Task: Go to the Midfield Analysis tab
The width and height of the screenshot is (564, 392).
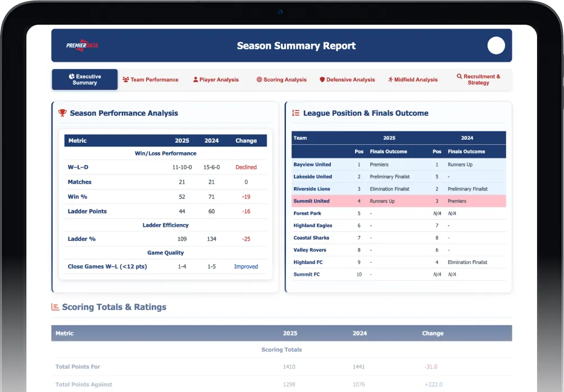Action: point(413,80)
